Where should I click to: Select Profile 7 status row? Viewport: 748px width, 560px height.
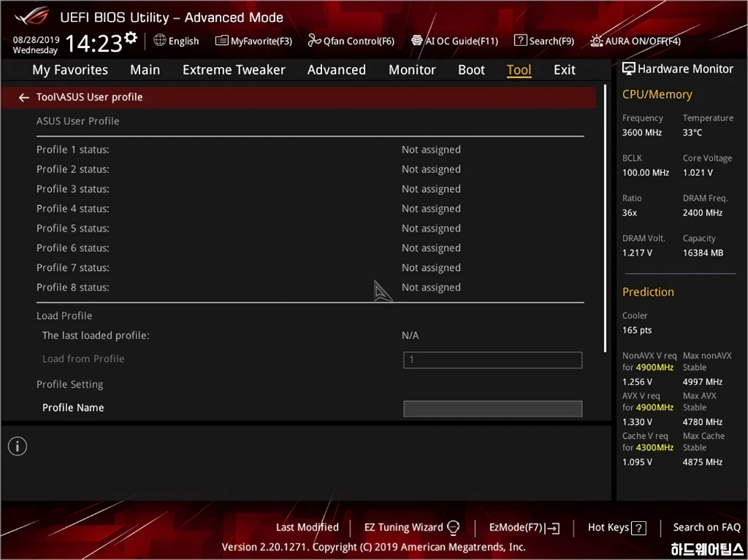310,268
